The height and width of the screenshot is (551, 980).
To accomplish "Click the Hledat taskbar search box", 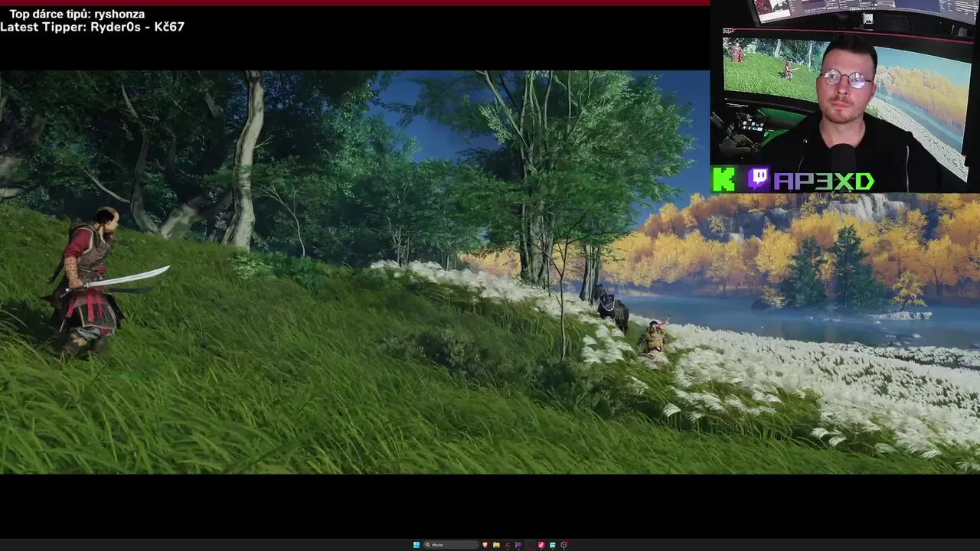I will [451, 545].
